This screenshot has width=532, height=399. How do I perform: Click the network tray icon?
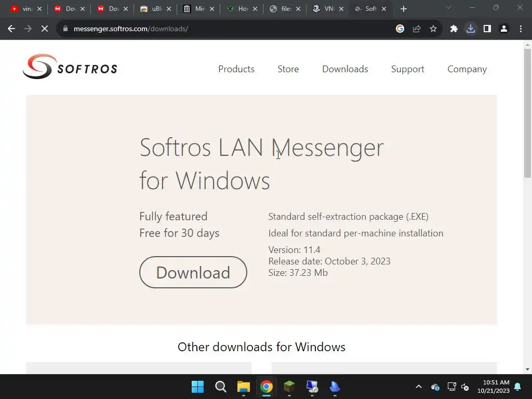(451, 387)
